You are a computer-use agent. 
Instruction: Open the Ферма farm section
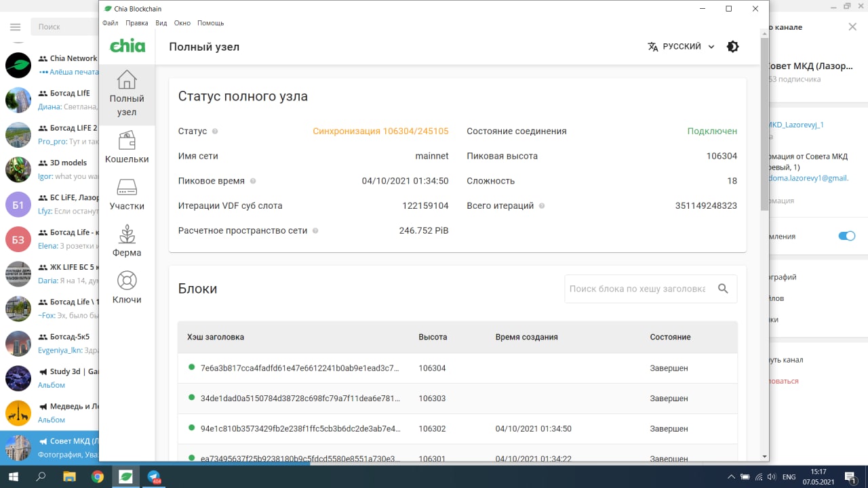click(x=127, y=242)
